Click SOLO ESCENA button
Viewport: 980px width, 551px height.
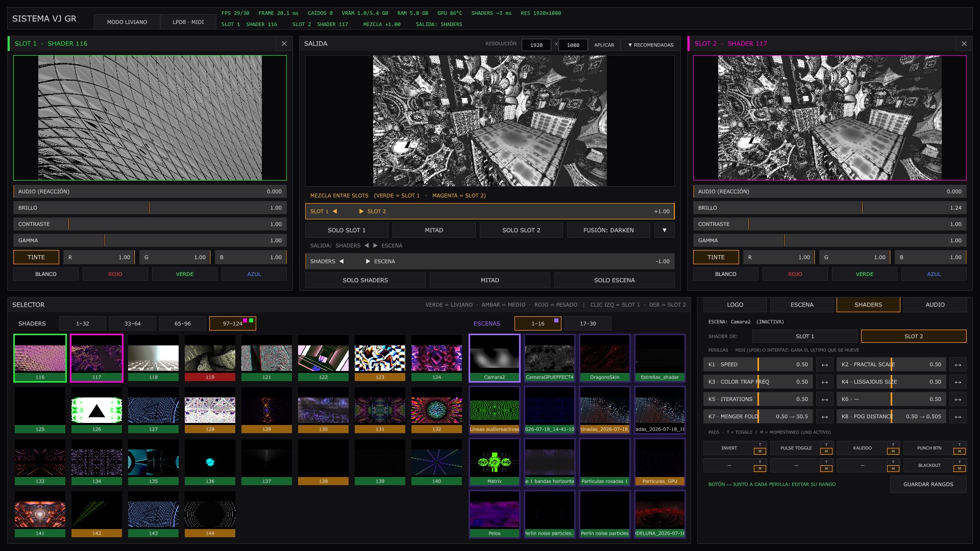click(x=615, y=280)
